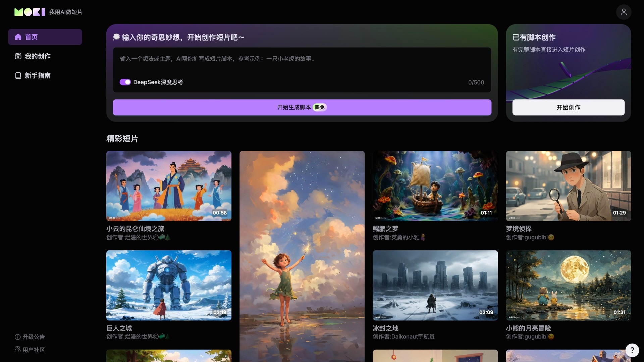This screenshot has height=362, width=644.
Task: Click the 开始创作 button
Action: (x=568, y=107)
